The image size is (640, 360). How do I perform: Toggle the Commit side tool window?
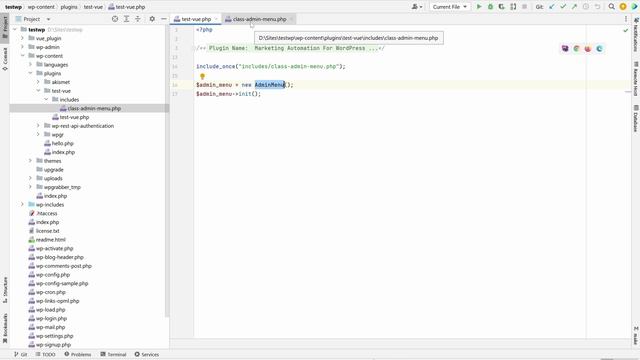click(x=5, y=59)
